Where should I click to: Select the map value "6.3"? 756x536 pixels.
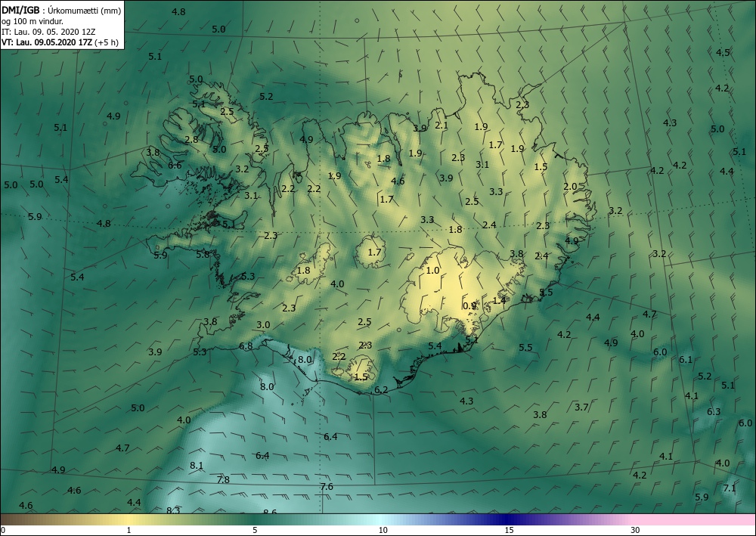714,412
